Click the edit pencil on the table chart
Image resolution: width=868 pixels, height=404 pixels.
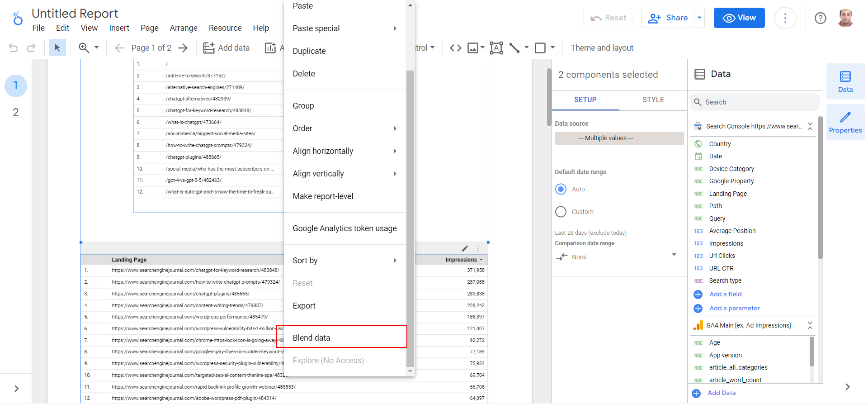click(x=465, y=248)
